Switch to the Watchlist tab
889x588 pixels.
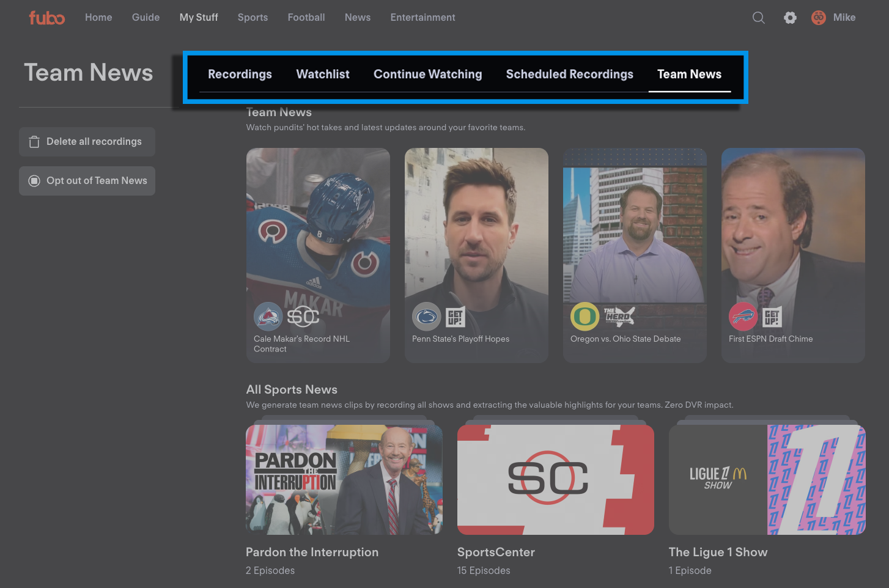click(x=323, y=75)
